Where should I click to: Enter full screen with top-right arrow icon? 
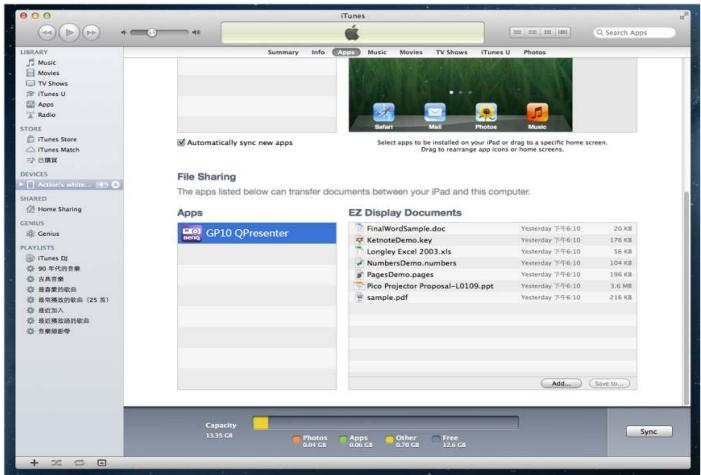684,16
